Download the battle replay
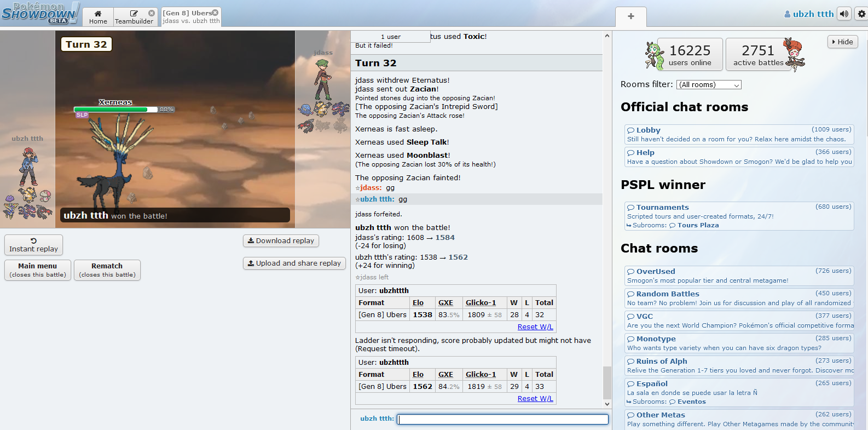The image size is (868, 430). tap(281, 241)
